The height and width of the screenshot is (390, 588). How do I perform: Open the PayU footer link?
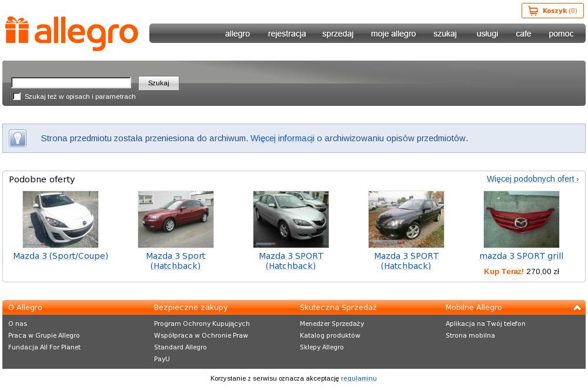pyautogui.click(x=162, y=359)
